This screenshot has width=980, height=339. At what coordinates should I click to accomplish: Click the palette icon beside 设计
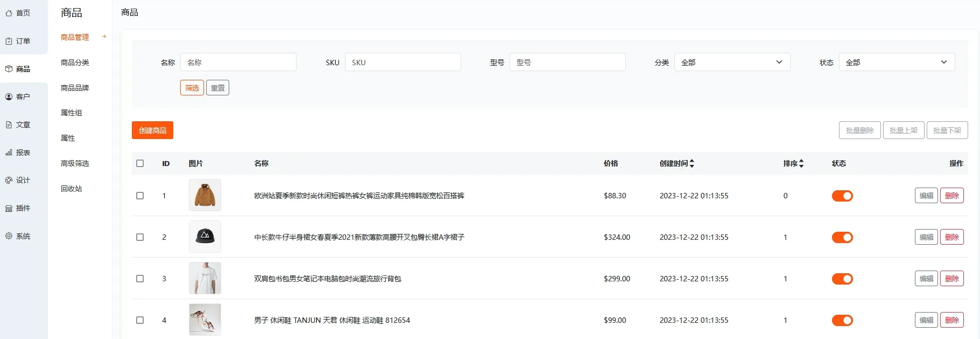point(9,181)
